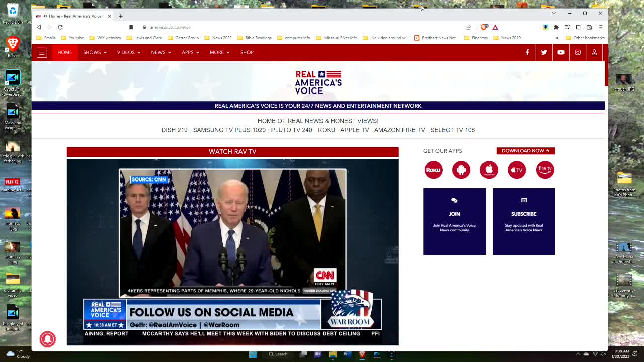Go to the HOME nav item
The width and height of the screenshot is (644, 362).
click(x=65, y=52)
